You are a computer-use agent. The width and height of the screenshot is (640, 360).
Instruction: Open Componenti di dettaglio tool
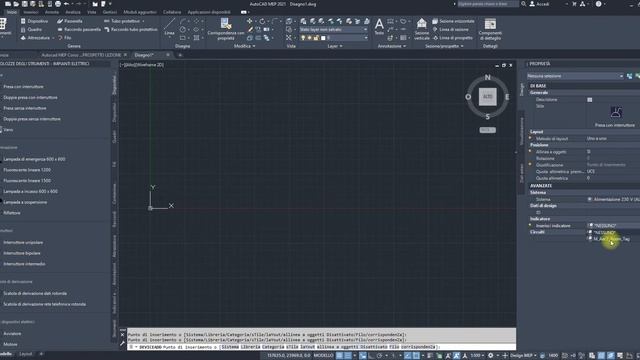pyautogui.click(x=490, y=29)
